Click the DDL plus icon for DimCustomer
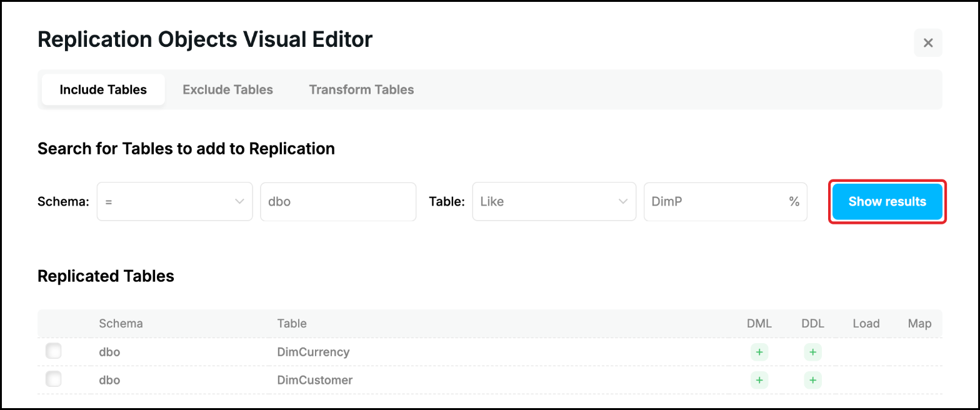This screenshot has width=980, height=410. 812,379
